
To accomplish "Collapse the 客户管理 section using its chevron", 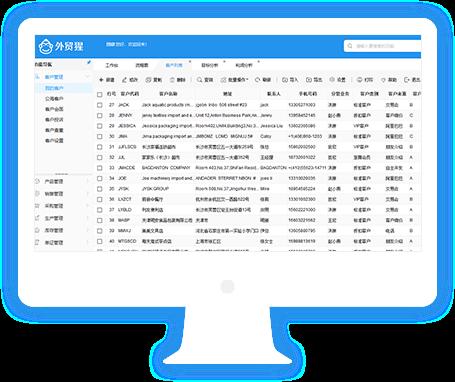I will (x=88, y=77).
